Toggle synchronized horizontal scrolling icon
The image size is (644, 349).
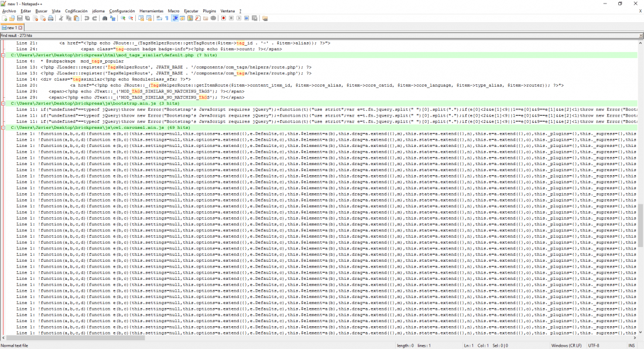(149, 18)
